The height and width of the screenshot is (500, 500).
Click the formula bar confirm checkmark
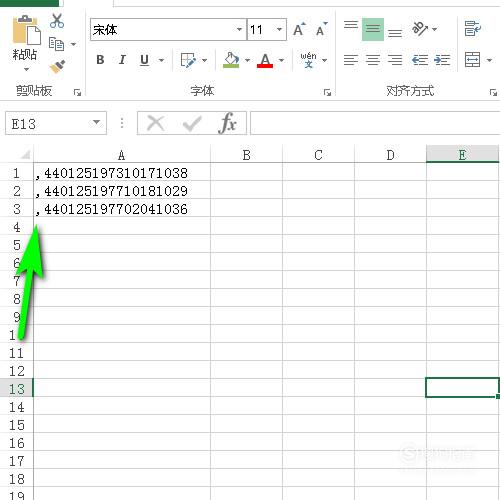(x=192, y=123)
